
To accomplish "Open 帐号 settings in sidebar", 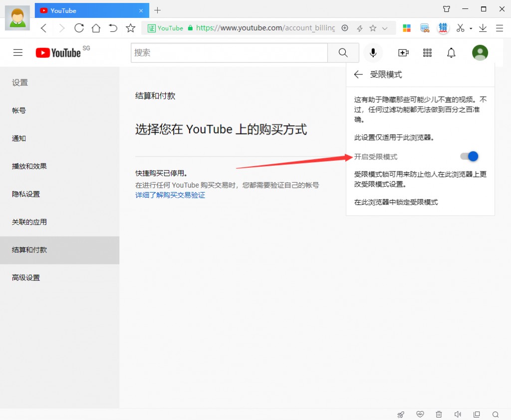I will [60, 110].
